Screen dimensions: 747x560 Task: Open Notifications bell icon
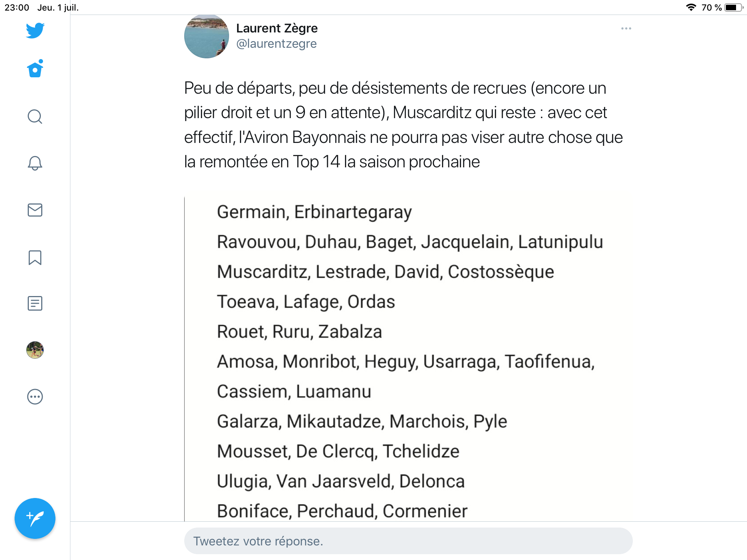35,163
